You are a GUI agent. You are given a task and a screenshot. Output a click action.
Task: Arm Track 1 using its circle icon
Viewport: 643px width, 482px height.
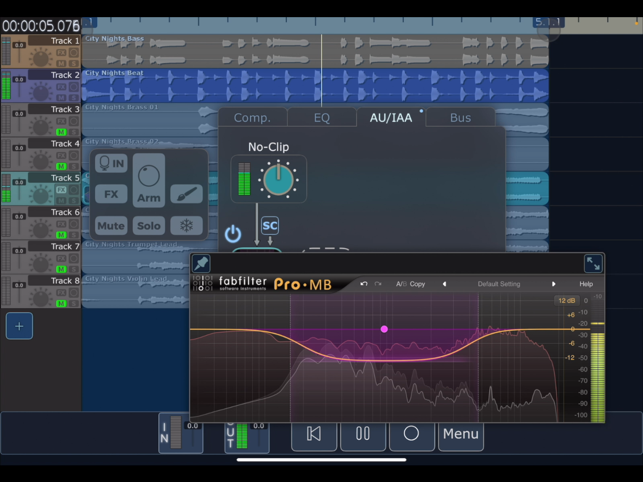click(73, 53)
